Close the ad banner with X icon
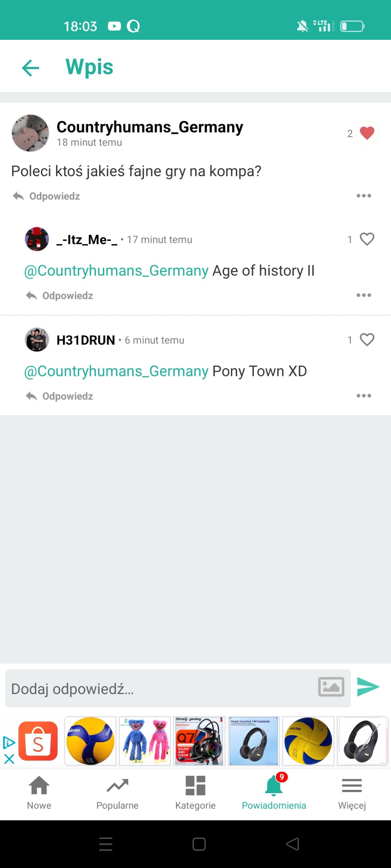The width and height of the screenshot is (391, 868). point(9,759)
